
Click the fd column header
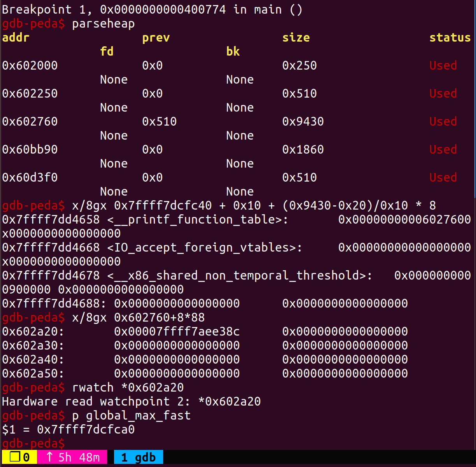point(107,51)
